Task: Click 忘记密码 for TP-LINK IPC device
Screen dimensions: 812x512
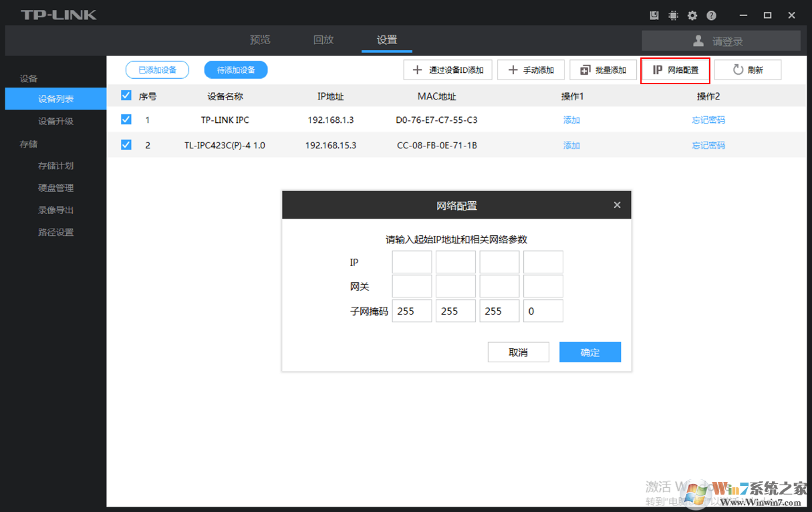Action: pos(708,120)
